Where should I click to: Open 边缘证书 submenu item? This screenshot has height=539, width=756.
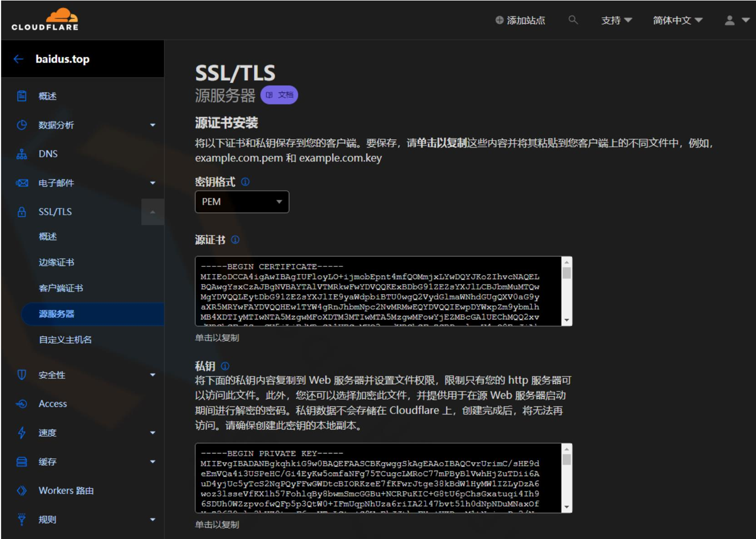(56, 262)
